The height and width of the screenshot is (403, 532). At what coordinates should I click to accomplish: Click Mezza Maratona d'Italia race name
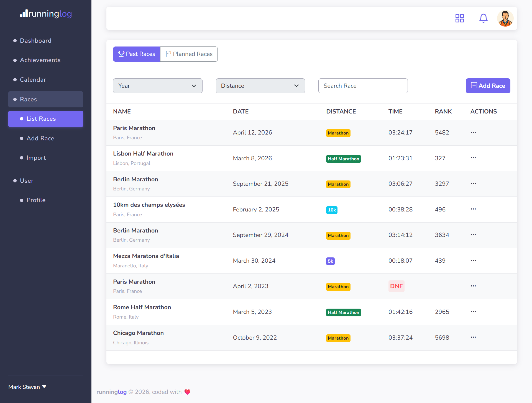point(146,256)
